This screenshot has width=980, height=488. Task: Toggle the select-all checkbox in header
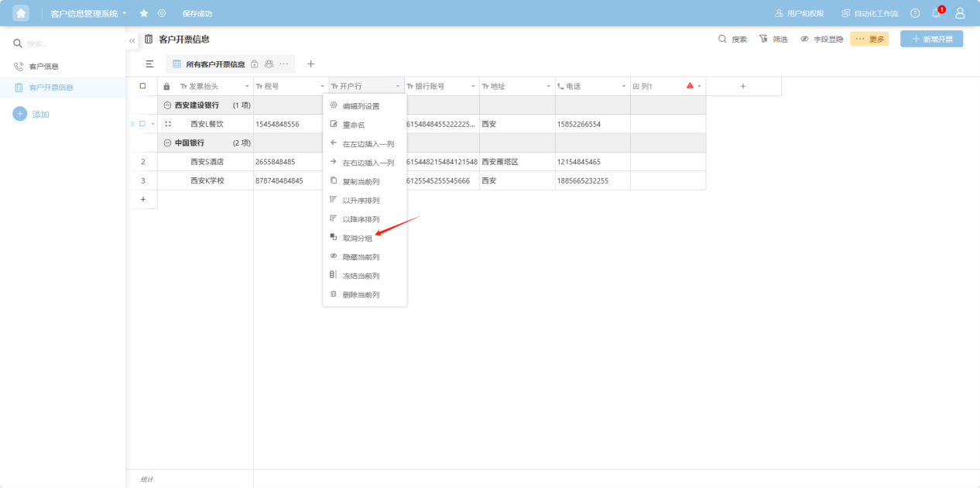[142, 86]
